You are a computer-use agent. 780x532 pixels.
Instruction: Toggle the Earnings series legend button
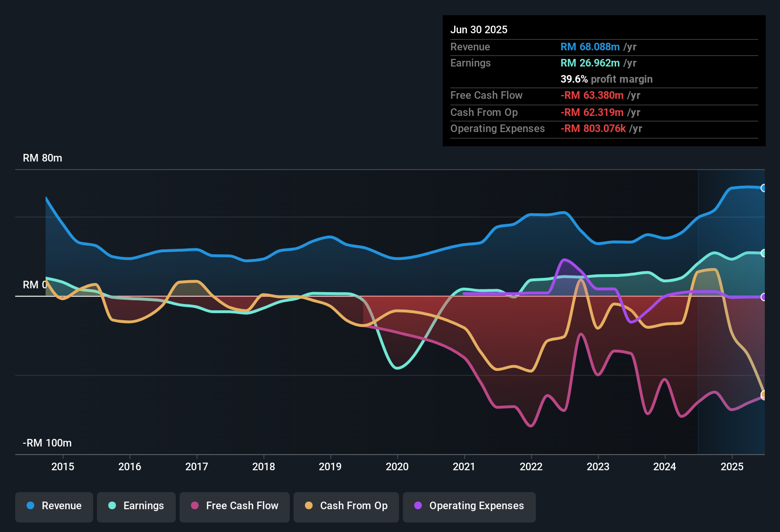click(136, 506)
